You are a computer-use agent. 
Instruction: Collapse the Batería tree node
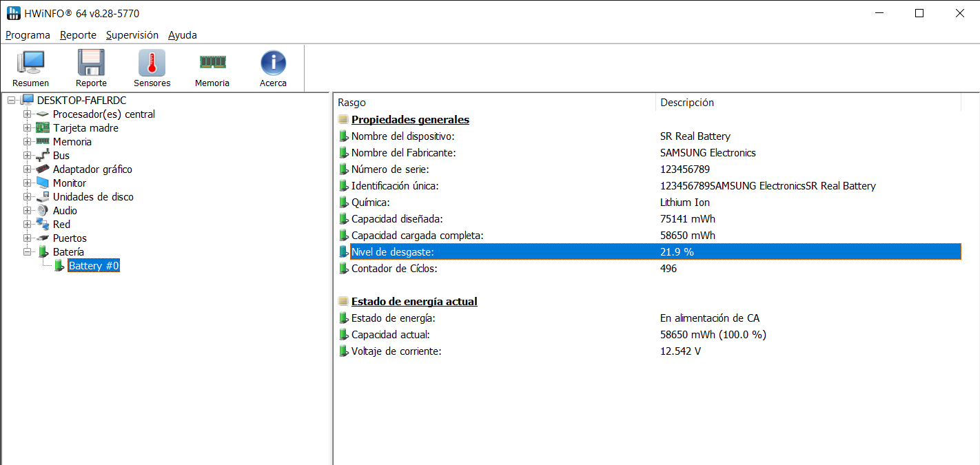[27, 252]
